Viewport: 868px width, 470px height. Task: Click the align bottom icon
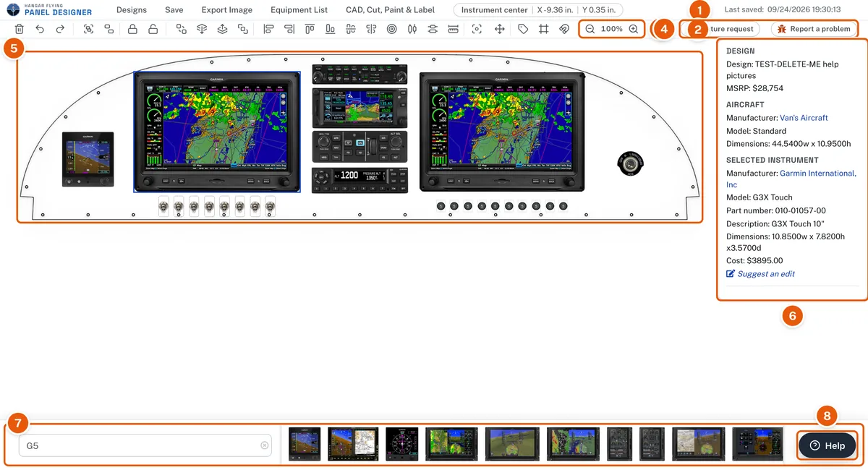point(330,29)
